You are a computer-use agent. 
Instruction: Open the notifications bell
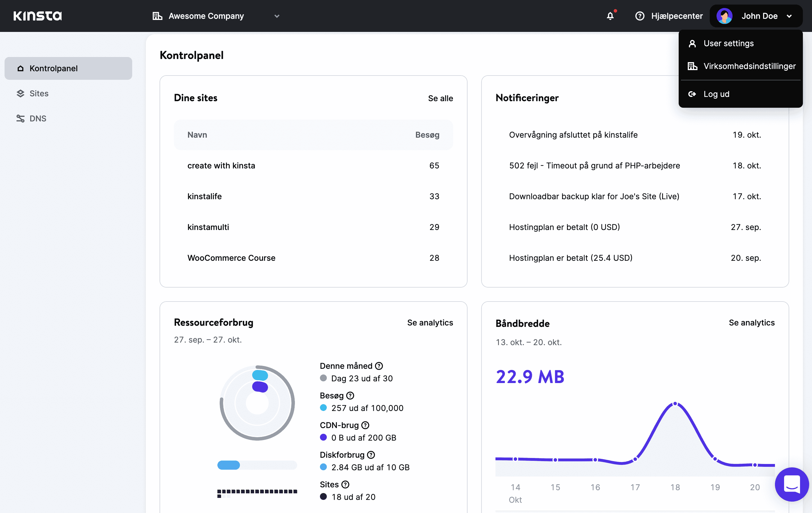(610, 15)
